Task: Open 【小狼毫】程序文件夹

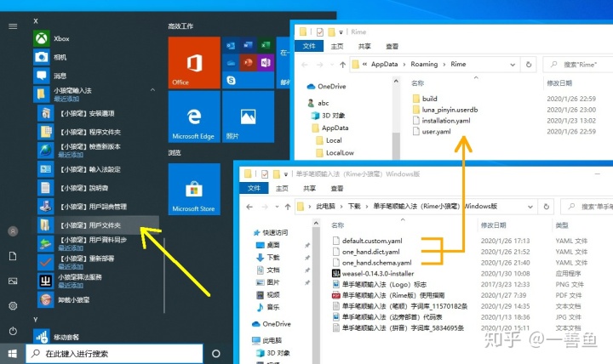Action: click(98, 132)
